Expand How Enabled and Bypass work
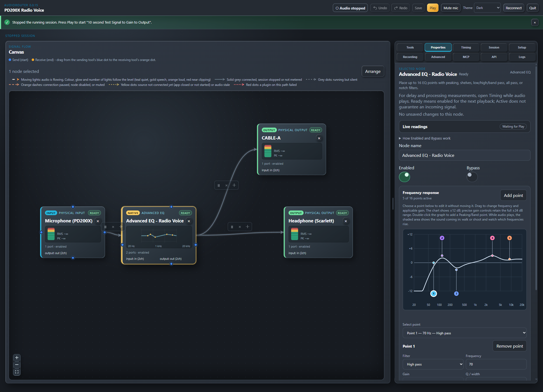Image resolution: width=543 pixels, height=392 pixels. coord(425,138)
